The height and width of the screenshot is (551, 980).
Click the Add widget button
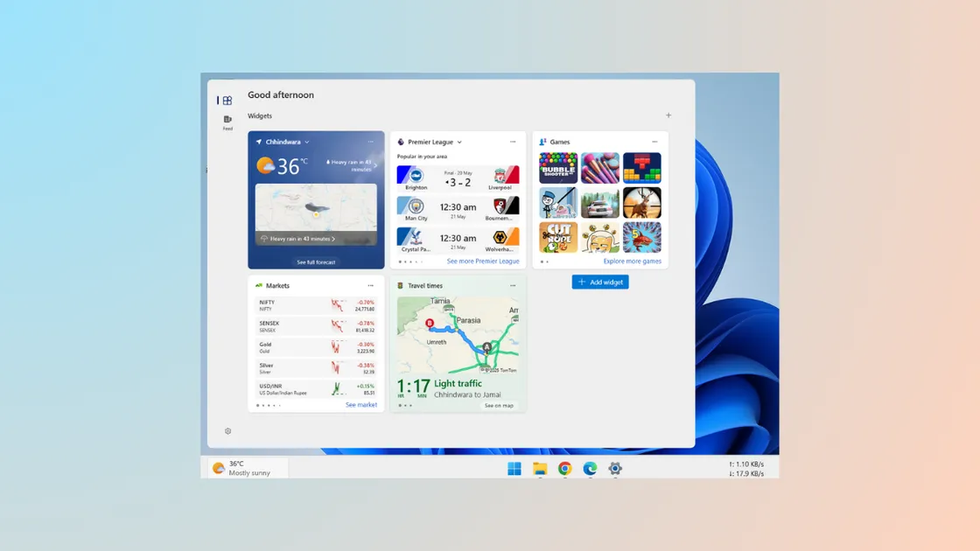(x=600, y=282)
